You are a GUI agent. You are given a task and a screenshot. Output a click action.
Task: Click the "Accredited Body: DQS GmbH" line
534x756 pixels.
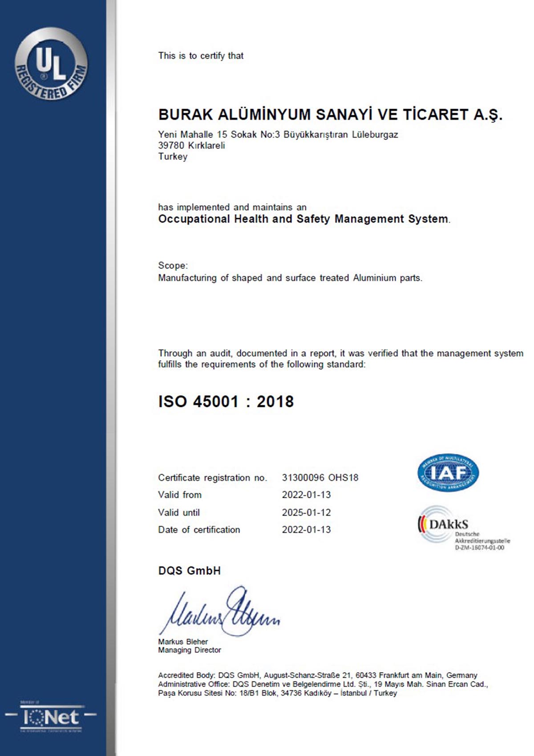click(318, 675)
